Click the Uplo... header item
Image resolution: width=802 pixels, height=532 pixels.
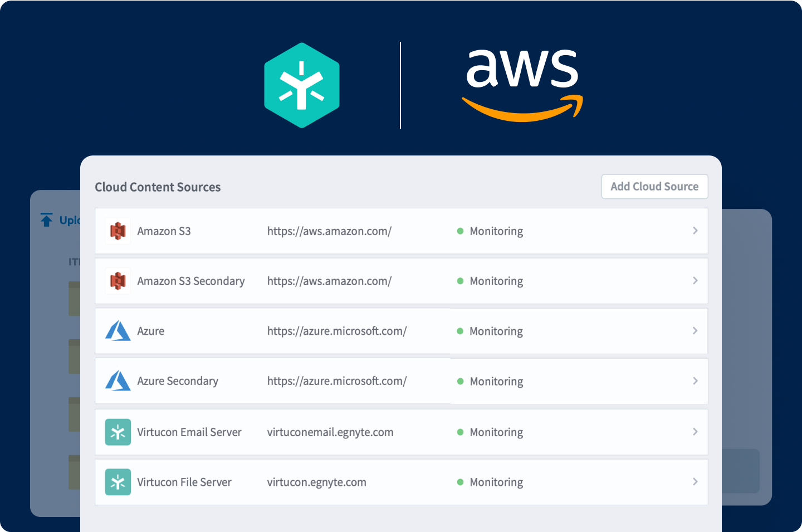click(x=70, y=220)
